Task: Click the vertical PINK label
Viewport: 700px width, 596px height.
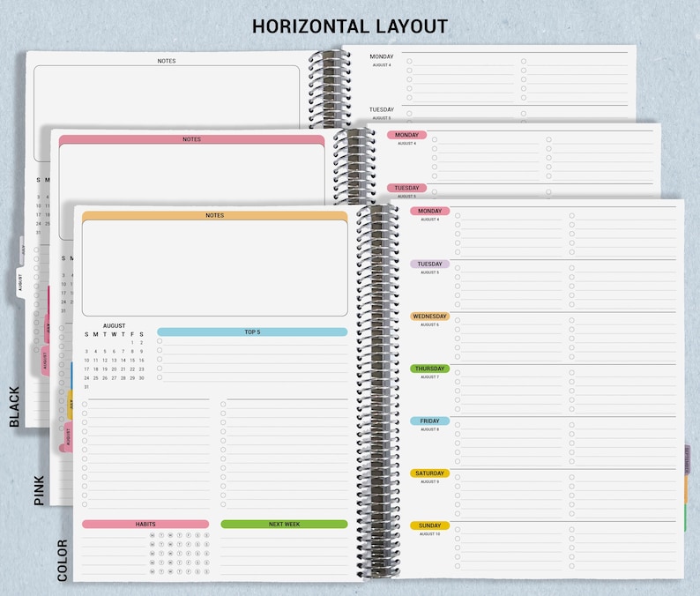Action: [40, 490]
